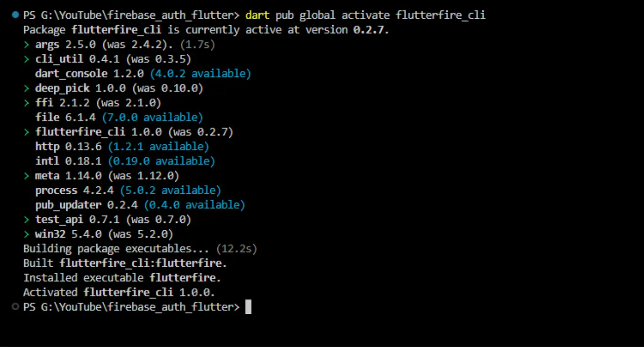Click 'Installed executable flutterfire.' line
Viewport: 644px width, 349px height.
tap(122, 278)
